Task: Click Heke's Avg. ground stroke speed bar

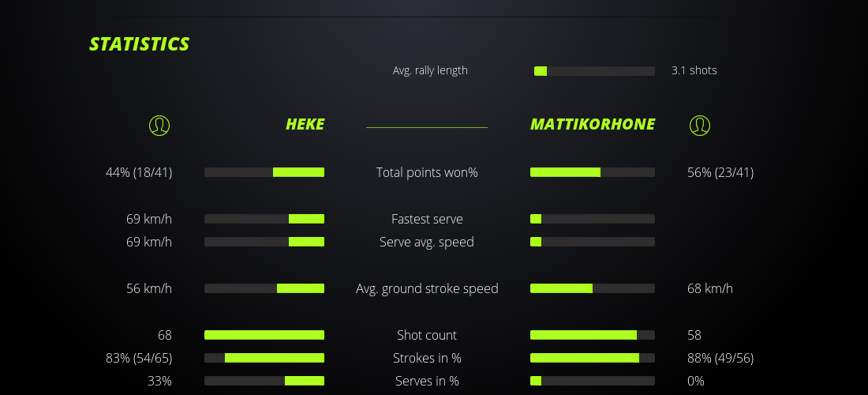Action: click(264, 288)
